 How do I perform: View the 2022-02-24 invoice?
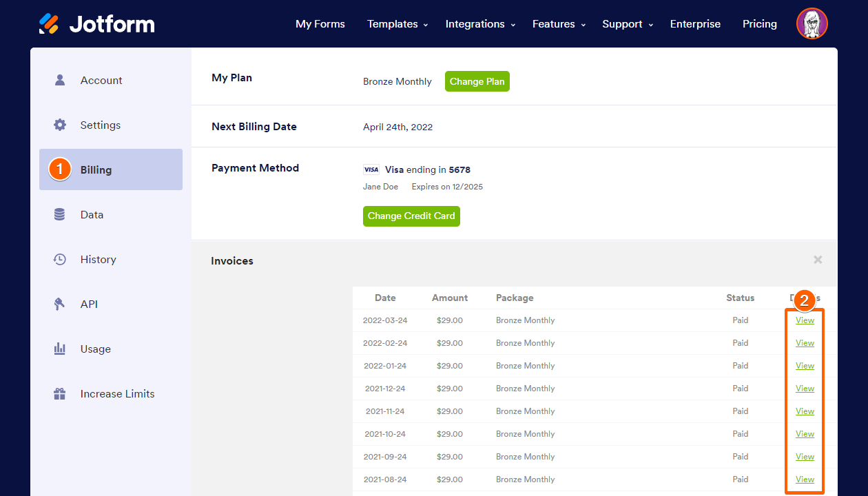(x=805, y=343)
